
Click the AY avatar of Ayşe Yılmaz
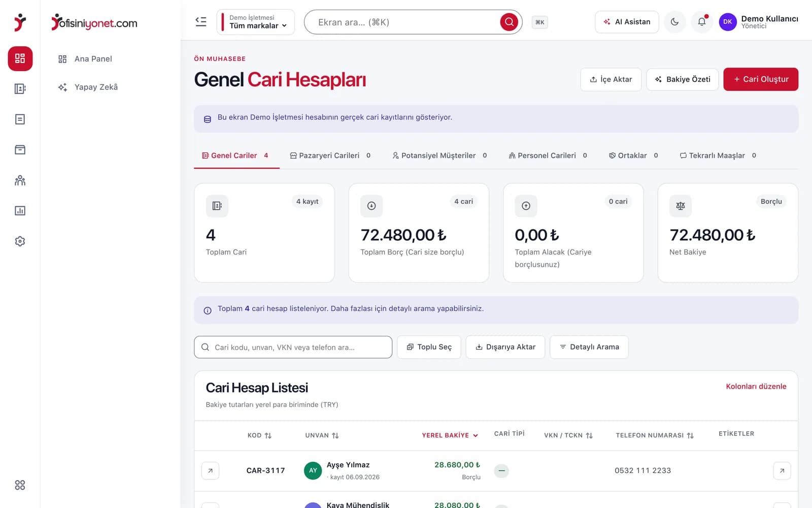313,470
